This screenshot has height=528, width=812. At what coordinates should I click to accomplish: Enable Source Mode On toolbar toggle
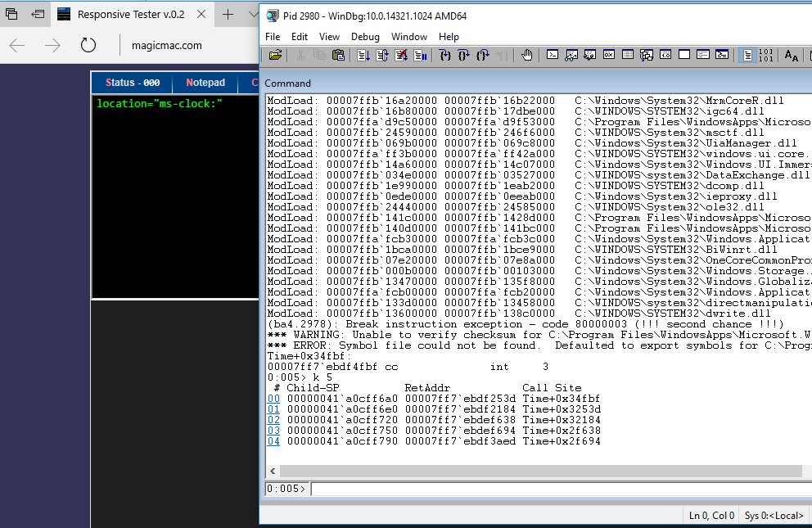[747, 56]
